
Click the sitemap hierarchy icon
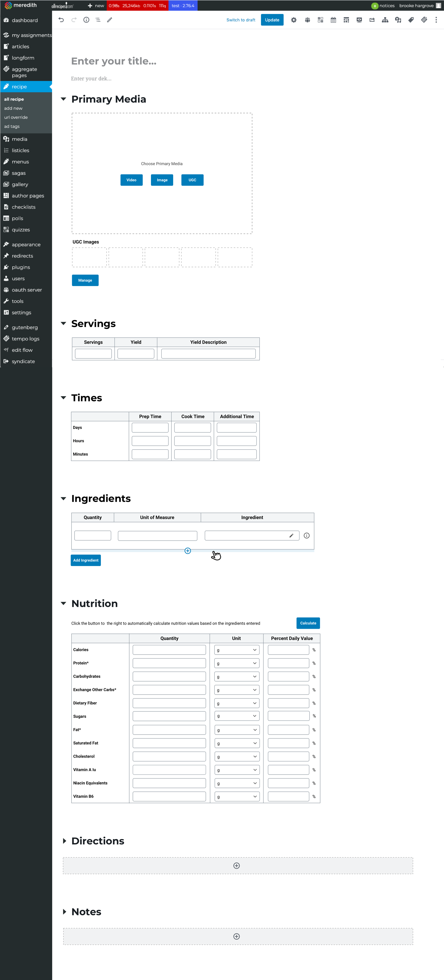point(385,20)
